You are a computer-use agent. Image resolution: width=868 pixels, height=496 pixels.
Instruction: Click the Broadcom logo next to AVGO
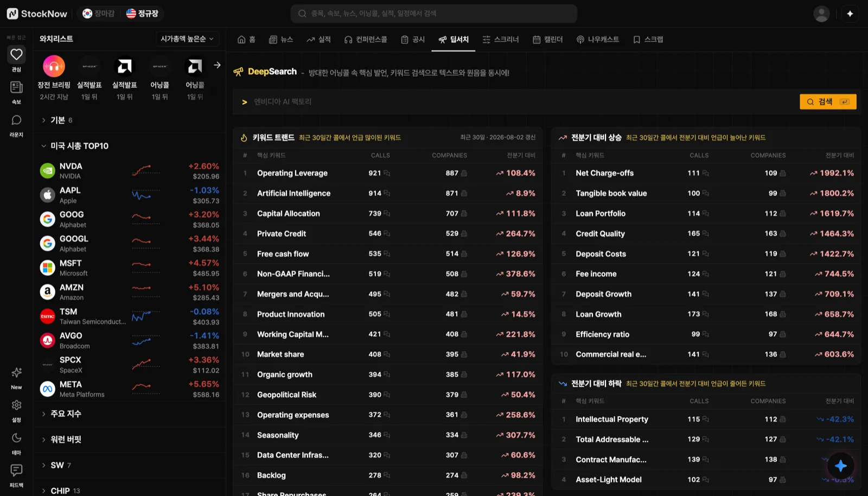(48, 340)
